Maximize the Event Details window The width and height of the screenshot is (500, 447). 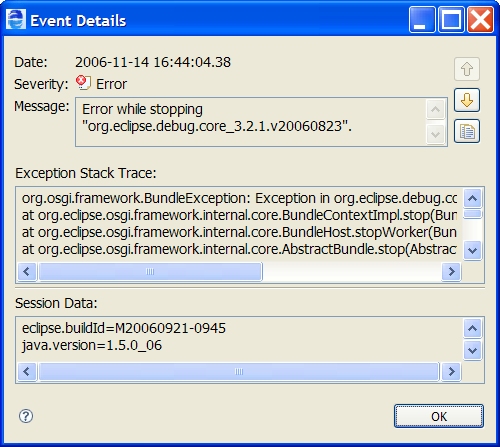451,20
